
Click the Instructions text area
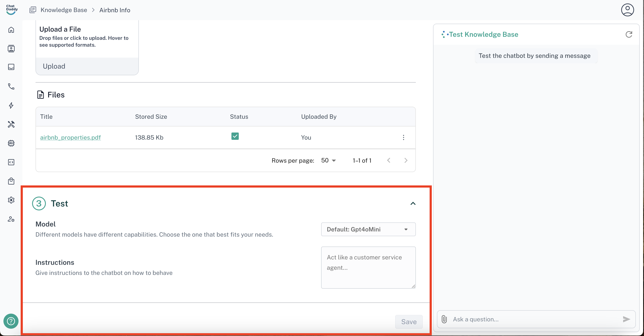tap(368, 267)
